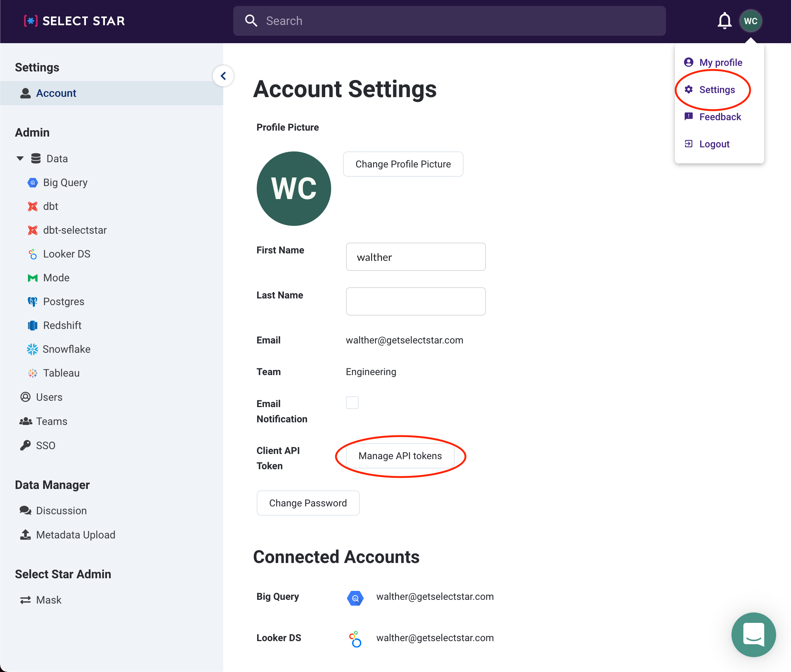Click Manage API tokens button
The width and height of the screenshot is (791, 672).
[x=400, y=456]
